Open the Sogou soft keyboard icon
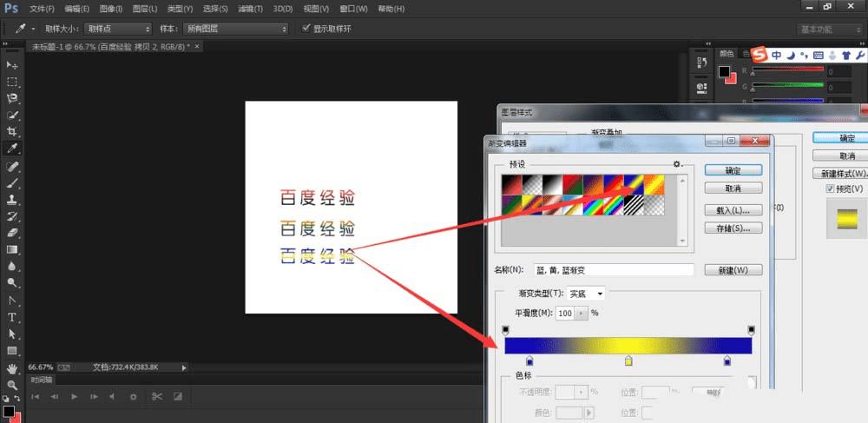This screenshot has height=423, width=868. (x=819, y=55)
